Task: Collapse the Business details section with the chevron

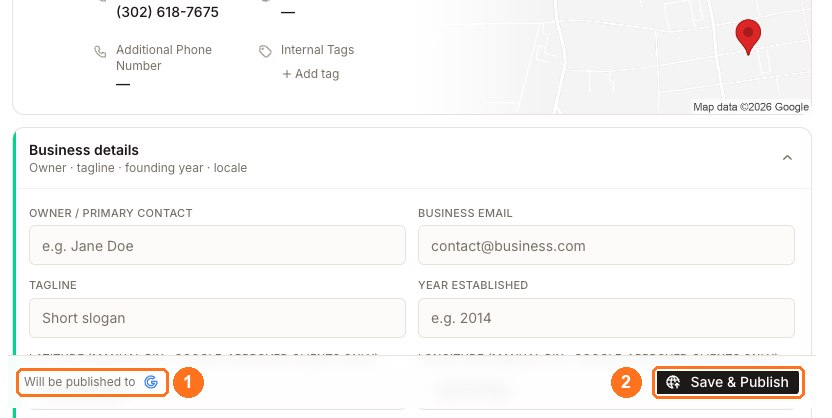Action: (x=787, y=158)
